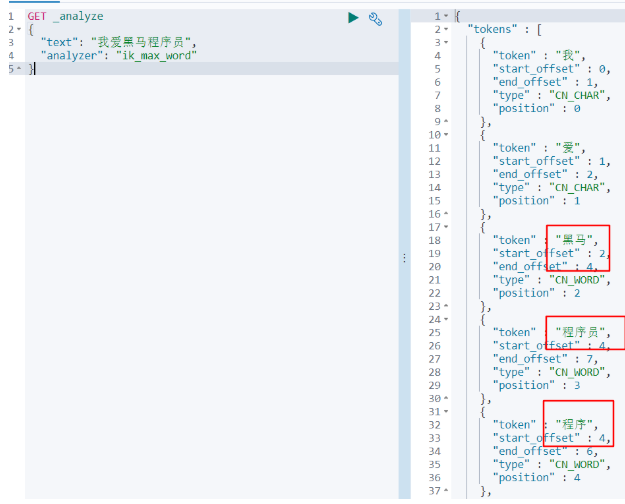Place cursor after closing brace on request line 5

click(x=34, y=69)
